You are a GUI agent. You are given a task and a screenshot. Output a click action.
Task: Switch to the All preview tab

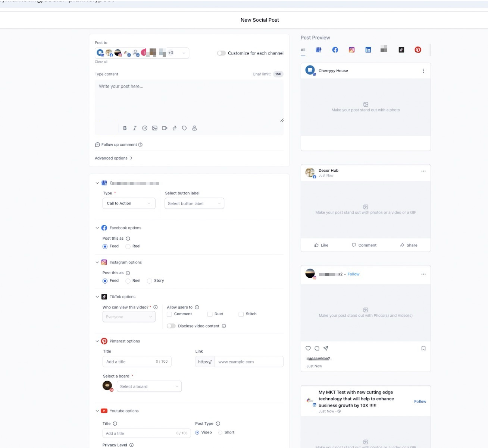pyautogui.click(x=303, y=50)
